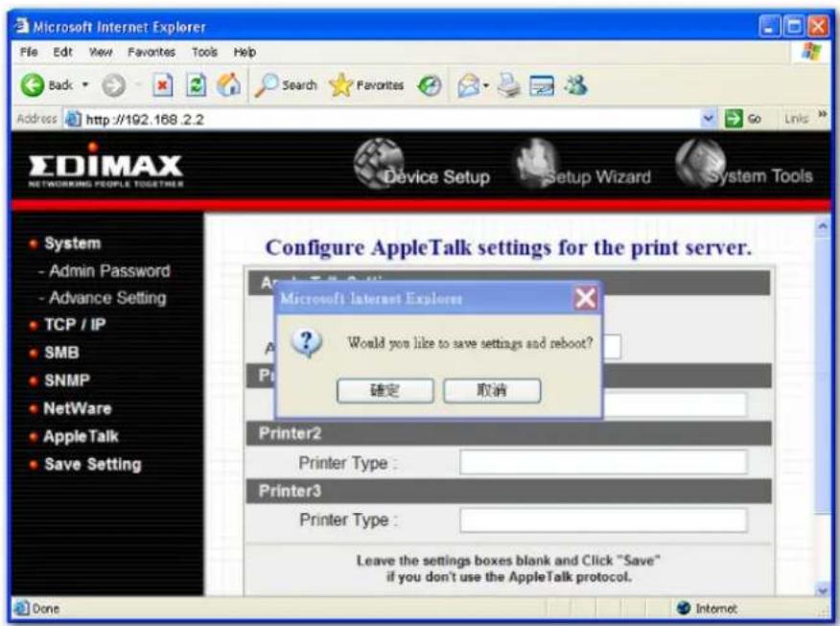This screenshot has width=840, height=626.
Task: Expand the Mail dropdown arrow
Action: 486,85
